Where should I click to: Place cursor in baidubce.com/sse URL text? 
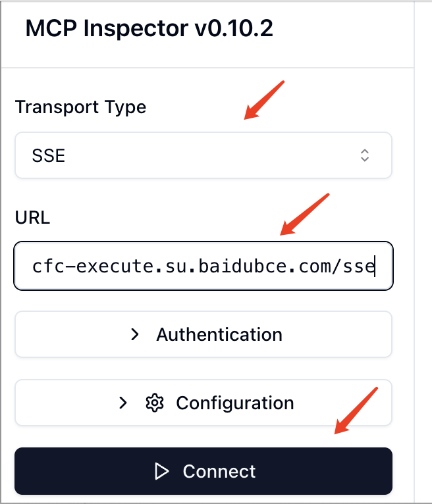coord(263,266)
